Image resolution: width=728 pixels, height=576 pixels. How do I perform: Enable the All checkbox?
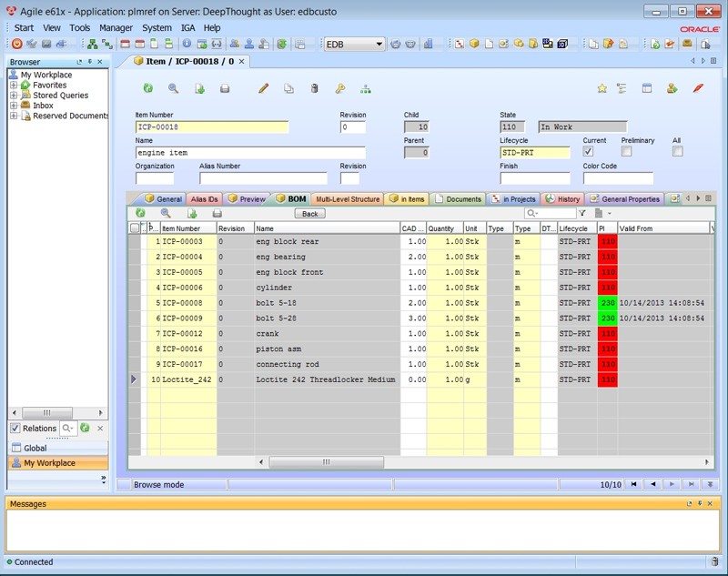point(677,151)
